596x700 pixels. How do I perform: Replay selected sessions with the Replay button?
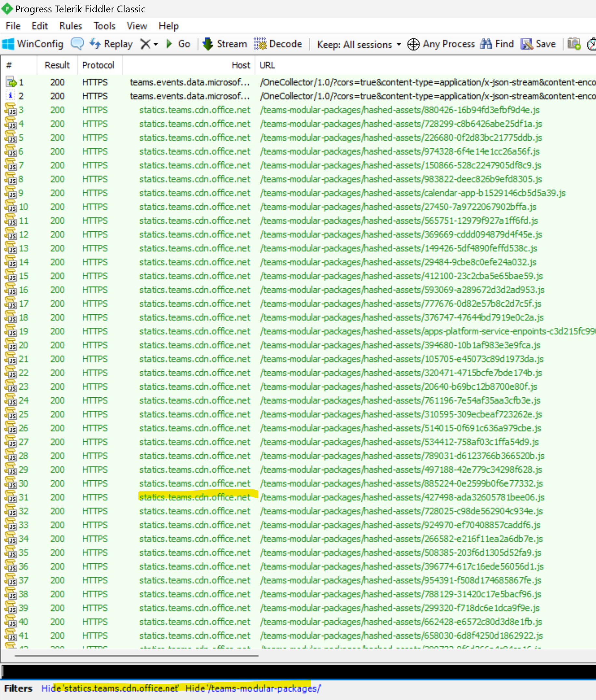[x=111, y=44]
